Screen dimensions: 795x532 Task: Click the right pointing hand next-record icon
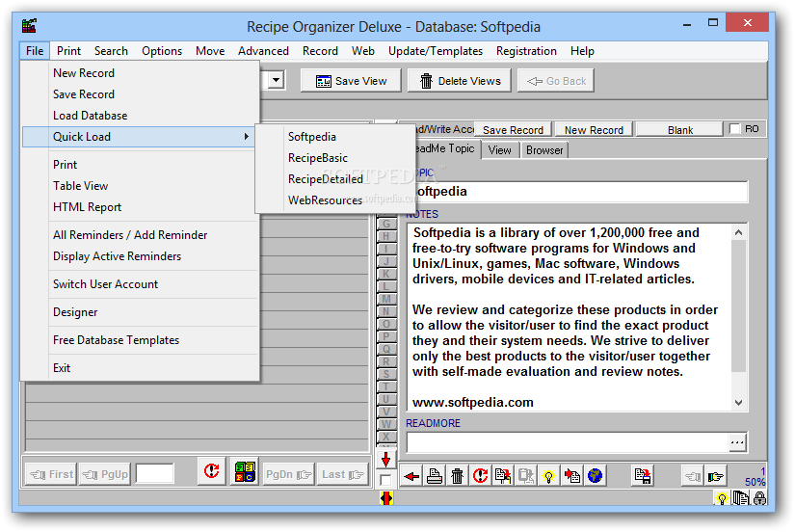click(x=715, y=476)
